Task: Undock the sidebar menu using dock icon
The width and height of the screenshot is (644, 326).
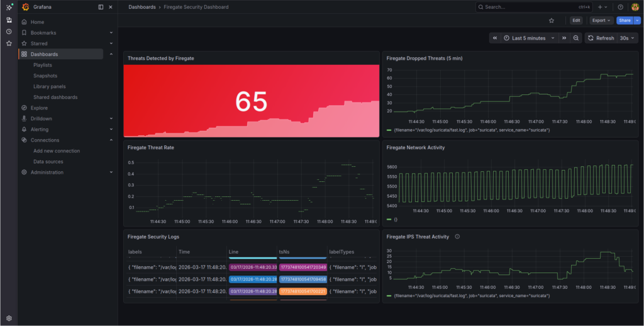Action: pos(101,7)
